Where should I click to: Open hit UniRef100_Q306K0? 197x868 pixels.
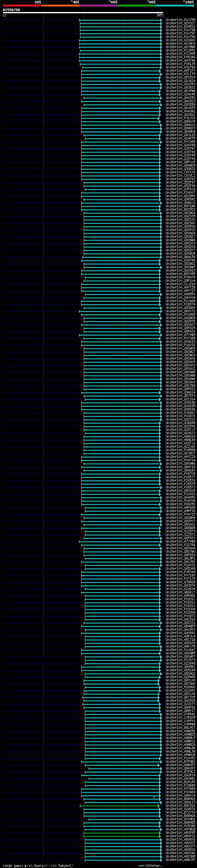(x=180, y=40)
